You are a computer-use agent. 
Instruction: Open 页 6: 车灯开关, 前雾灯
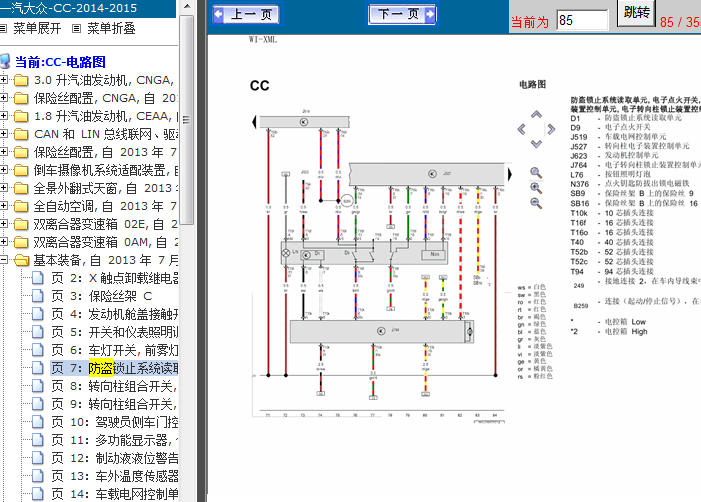click(x=114, y=350)
